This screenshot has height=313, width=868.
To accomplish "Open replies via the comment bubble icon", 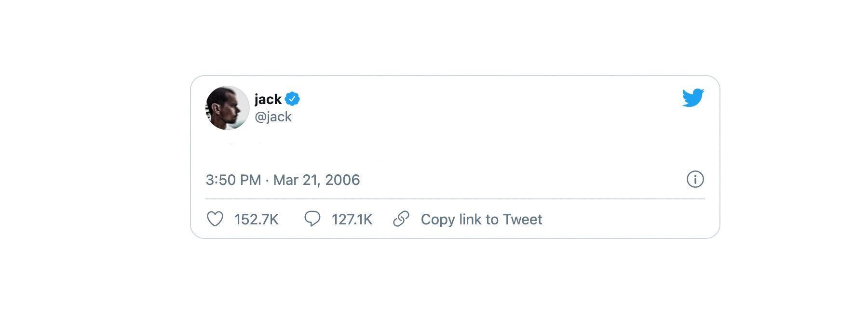I will tap(313, 220).
